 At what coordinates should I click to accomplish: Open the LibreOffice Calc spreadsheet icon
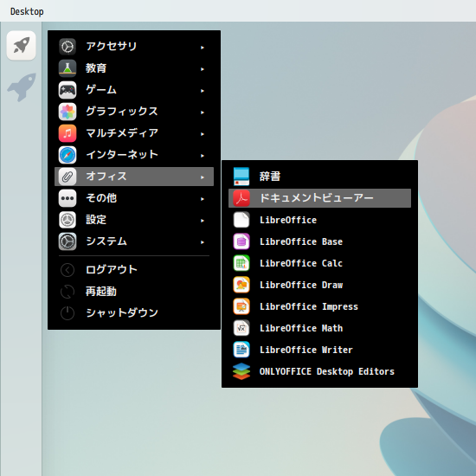241,263
